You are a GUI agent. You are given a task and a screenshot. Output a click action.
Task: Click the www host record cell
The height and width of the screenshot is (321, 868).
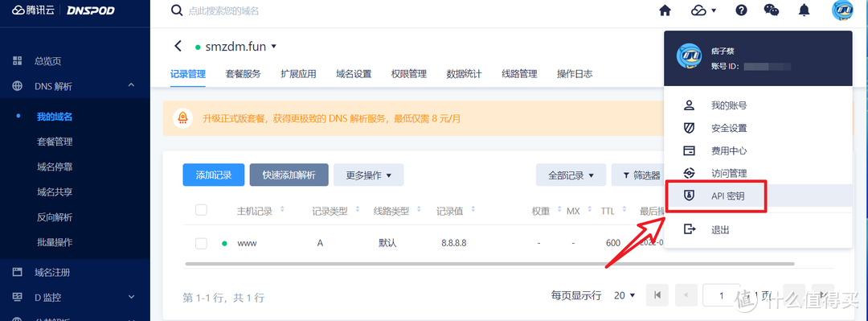[x=247, y=244]
